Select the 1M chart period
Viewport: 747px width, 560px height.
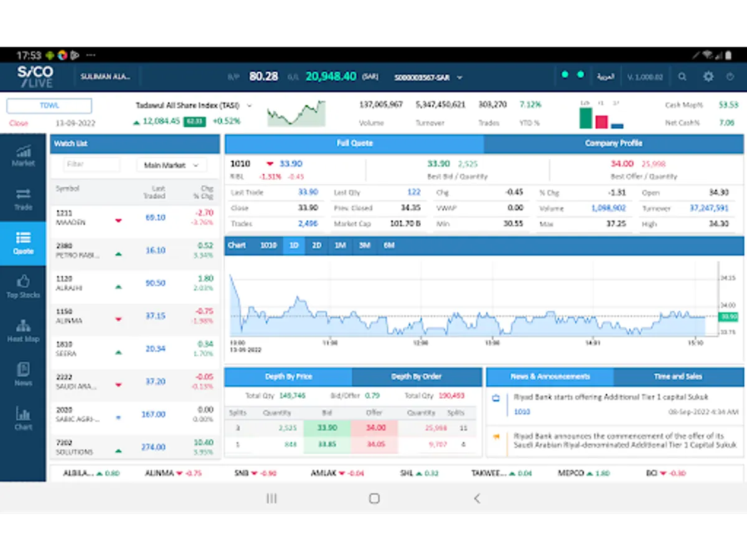pyautogui.click(x=340, y=246)
